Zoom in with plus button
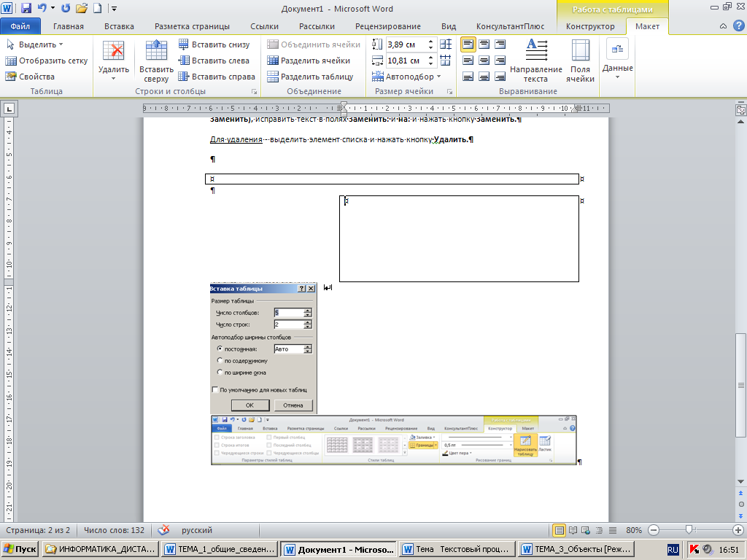 738,530
